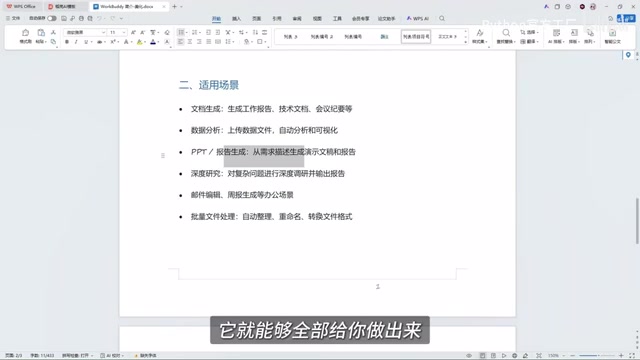Switch to the Insert ribbon tab
Image resolution: width=640 pixels, height=360 pixels.
[236, 19]
